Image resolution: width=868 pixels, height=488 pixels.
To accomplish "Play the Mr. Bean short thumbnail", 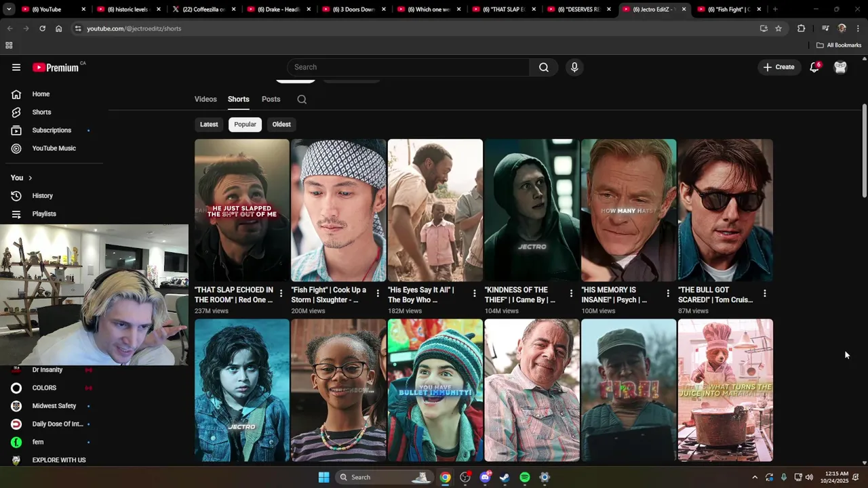I will coord(532,390).
